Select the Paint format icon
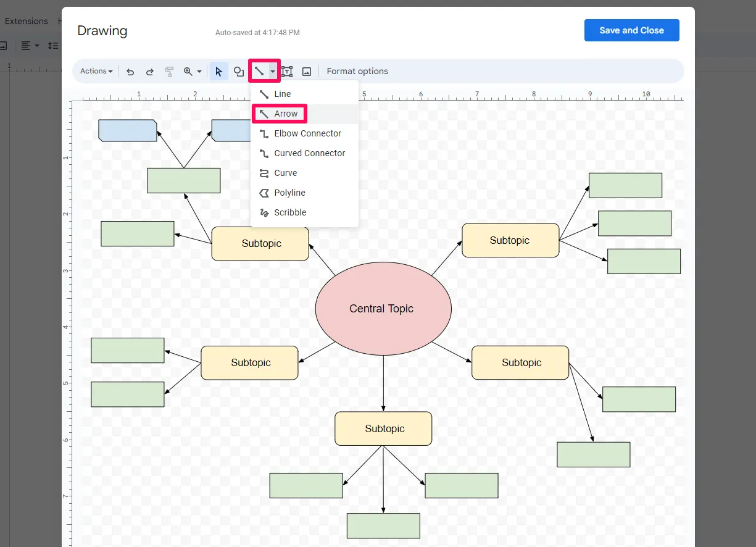The width and height of the screenshot is (756, 547). tap(169, 72)
